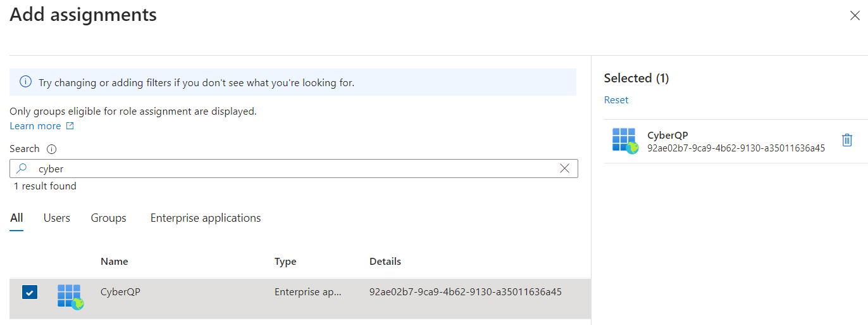Click the external link icon beside Learn more
Screen dimensions: 868x325
point(70,126)
